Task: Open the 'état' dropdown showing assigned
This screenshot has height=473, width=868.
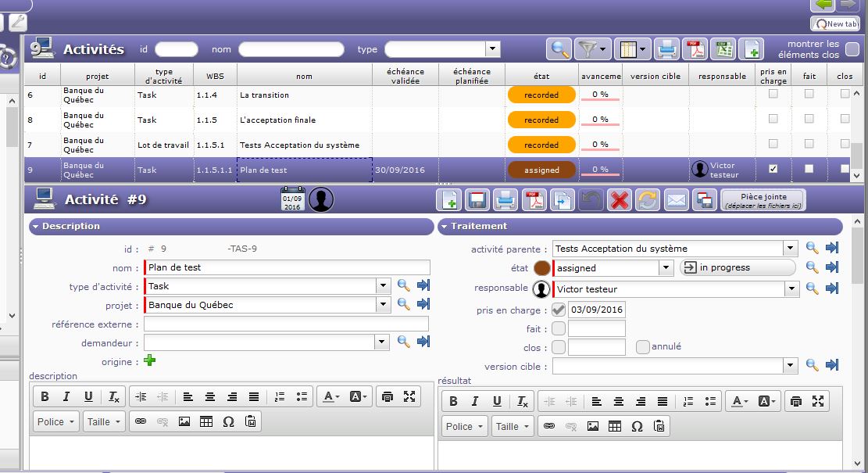Action: tap(665, 267)
